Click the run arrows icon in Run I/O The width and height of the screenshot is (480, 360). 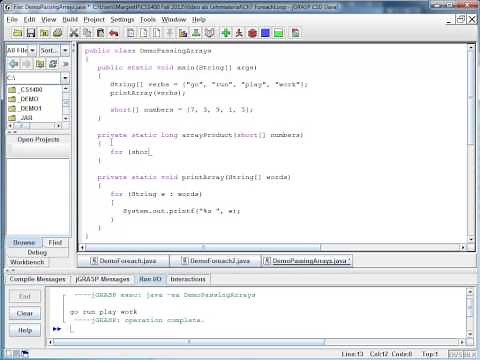pyautogui.click(x=57, y=329)
